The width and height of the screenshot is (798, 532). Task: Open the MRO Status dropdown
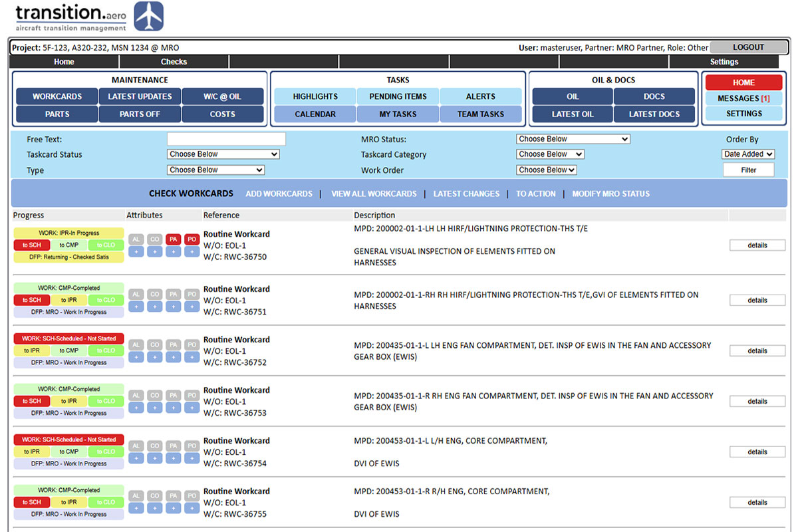tap(573, 139)
